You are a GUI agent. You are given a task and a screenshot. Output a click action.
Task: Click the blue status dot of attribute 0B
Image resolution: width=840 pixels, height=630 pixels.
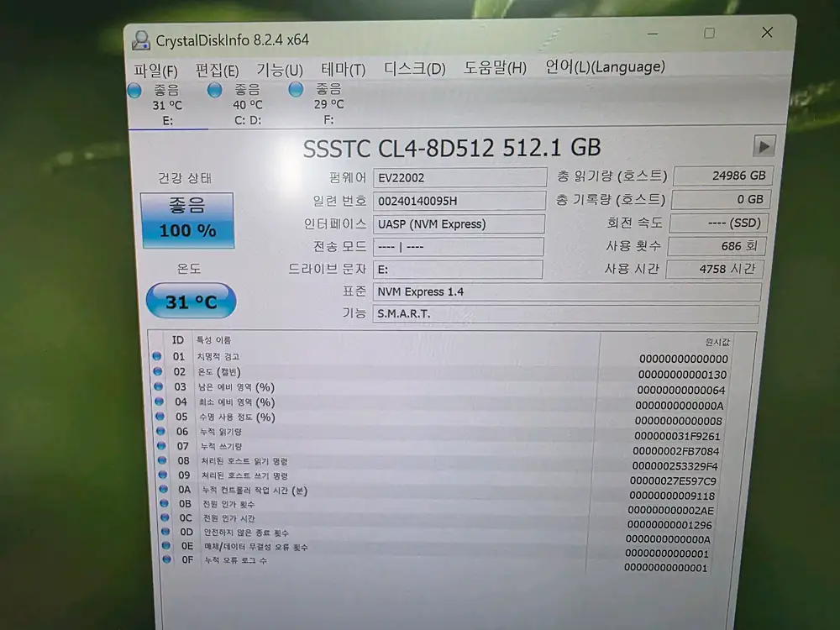click(165, 503)
